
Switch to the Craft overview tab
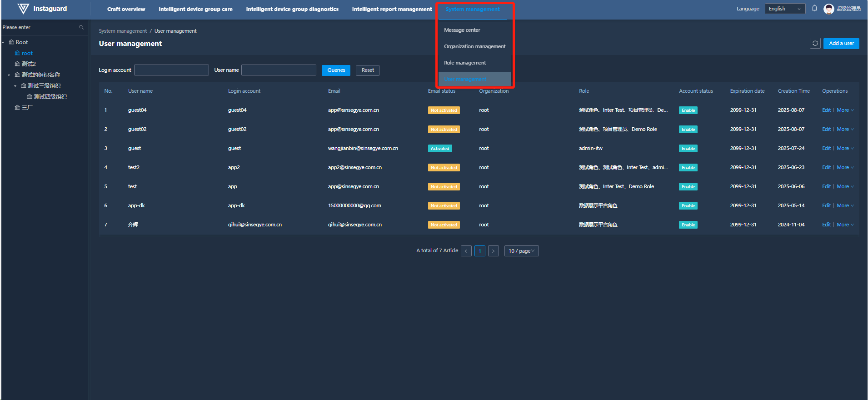pyautogui.click(x=126, y=9)
